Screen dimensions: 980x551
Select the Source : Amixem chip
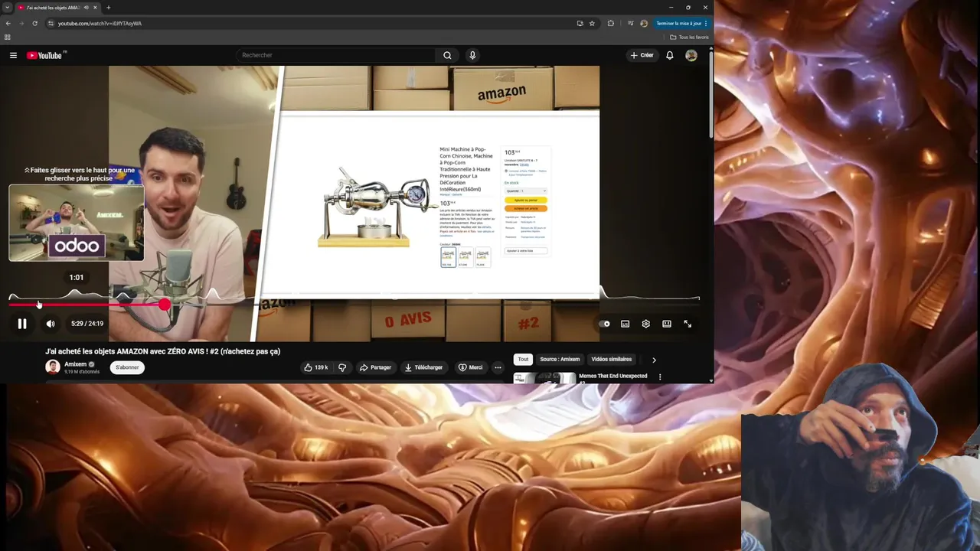(x=560, y=359)
